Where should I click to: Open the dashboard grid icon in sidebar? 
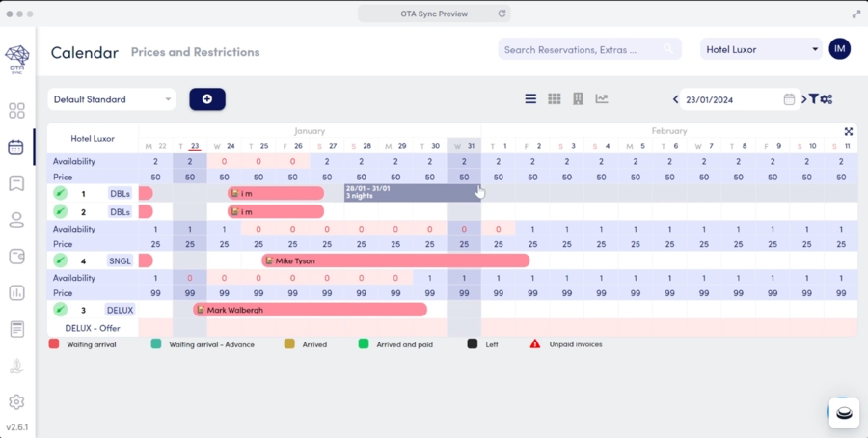16,111
